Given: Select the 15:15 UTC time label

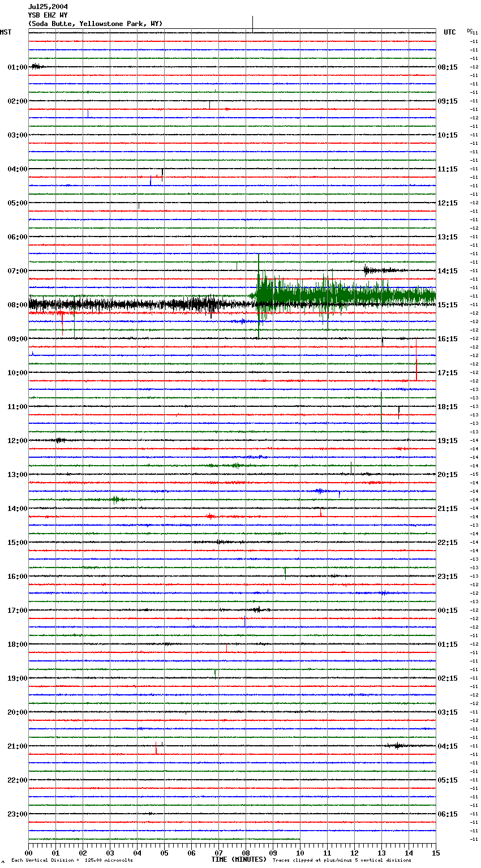Looking at the screenshot, I should click(x=448, y=305).
